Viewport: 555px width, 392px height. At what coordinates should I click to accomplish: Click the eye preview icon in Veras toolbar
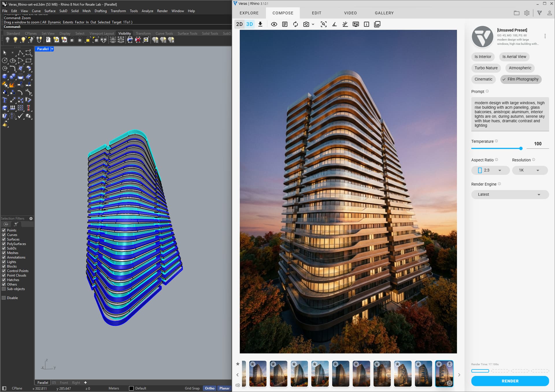[x=274, y=24]
